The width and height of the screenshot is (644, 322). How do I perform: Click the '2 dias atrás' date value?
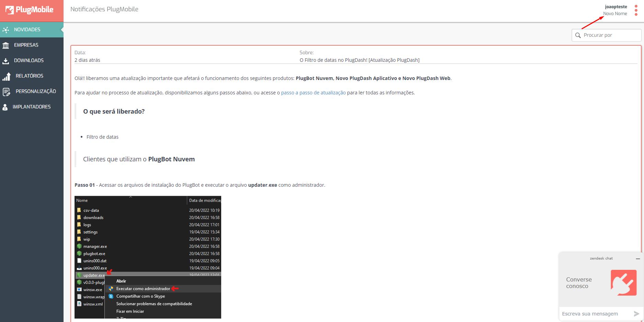[87, 60]
